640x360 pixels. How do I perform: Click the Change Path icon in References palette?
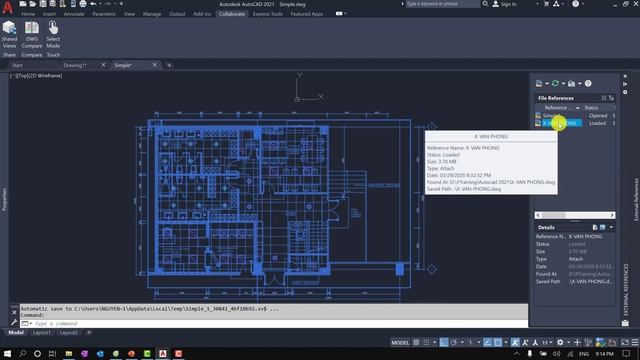coord(571,84)
